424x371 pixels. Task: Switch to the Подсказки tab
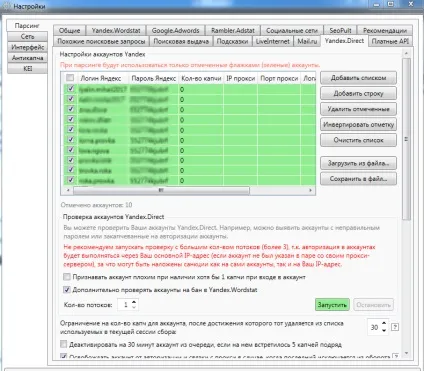[232, 41]
